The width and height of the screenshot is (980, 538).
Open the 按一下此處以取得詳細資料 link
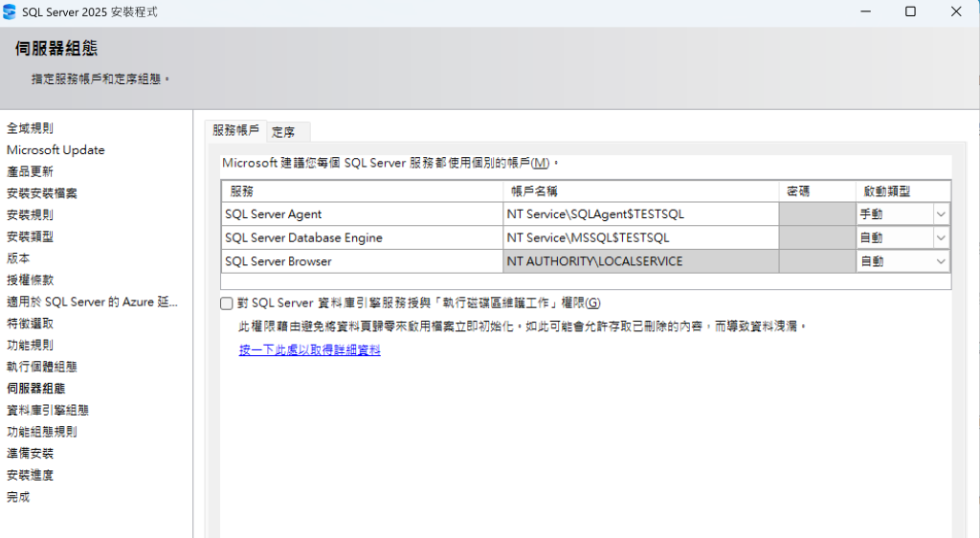[x=309, y=350]
